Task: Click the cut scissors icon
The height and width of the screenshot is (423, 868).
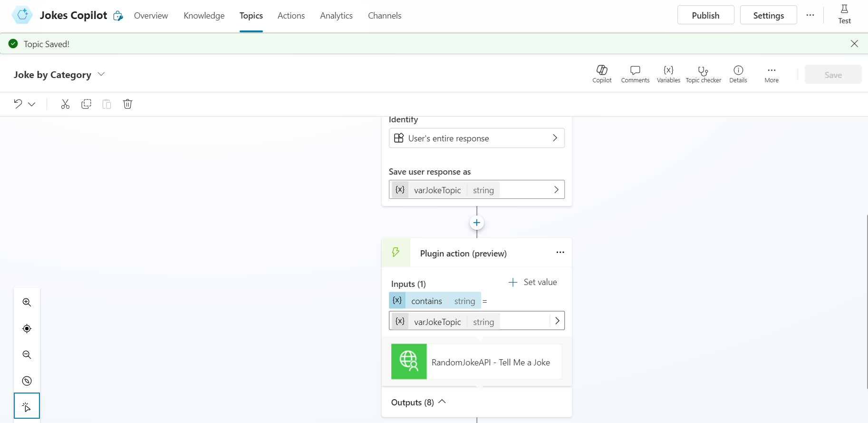Action: [x=65, y=104]
